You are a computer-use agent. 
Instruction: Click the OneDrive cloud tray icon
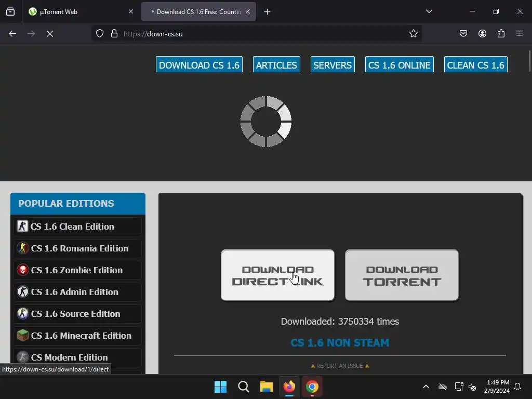click(x=443, y=387)
